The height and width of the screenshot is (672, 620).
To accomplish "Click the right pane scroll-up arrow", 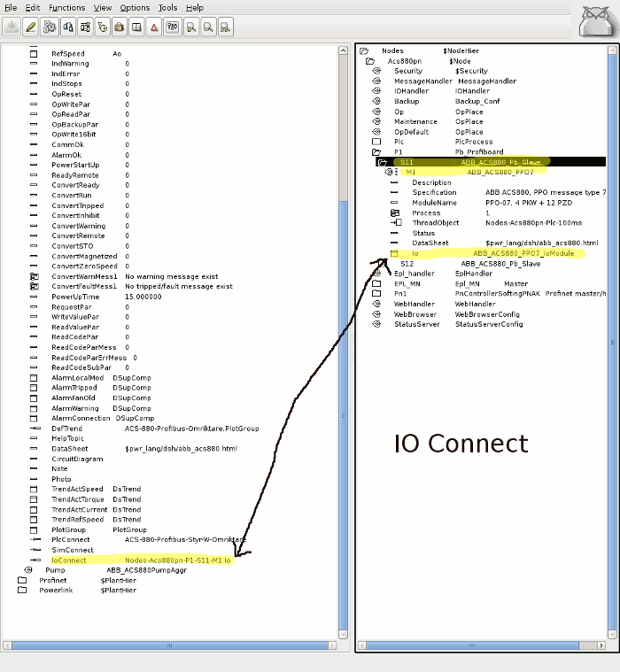I will 612,50.
